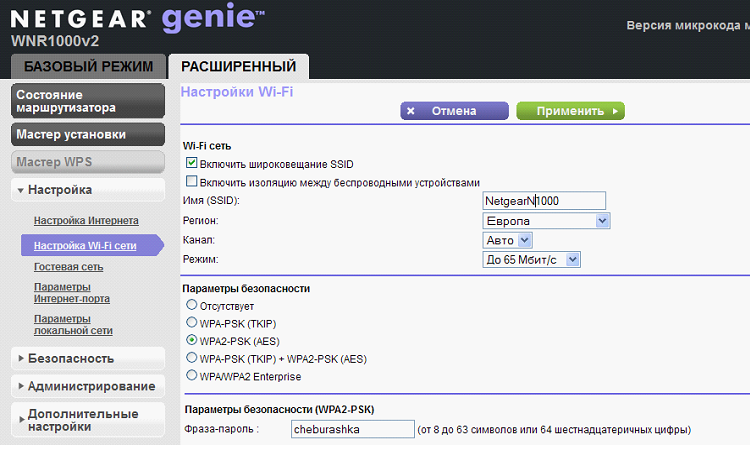Click the Состояние маршрутизатора button
This screenshot has width=750, height=464.
coord(88,101)
